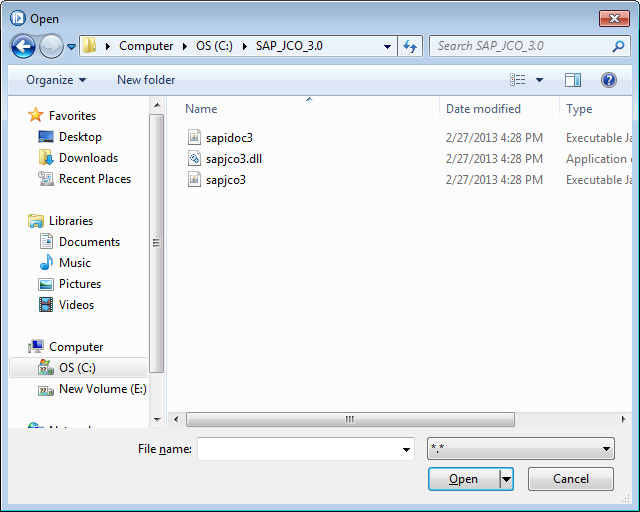
Task: Open the *.* file type filter dropdown
Action: coord(520,449)
